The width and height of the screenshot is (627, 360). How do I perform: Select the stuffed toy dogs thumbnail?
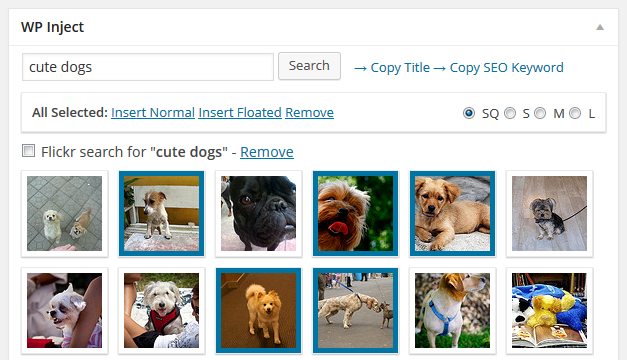point(549,310)
